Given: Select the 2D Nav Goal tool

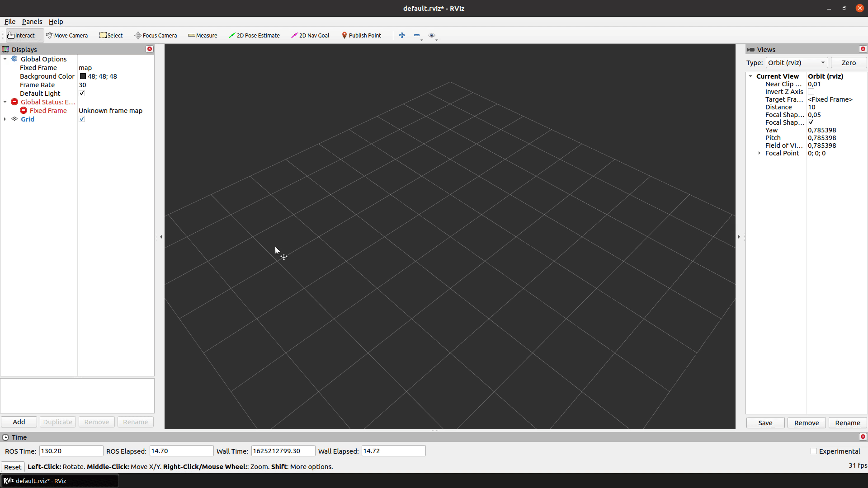Looking at the screenshot, I should [310, 35].
